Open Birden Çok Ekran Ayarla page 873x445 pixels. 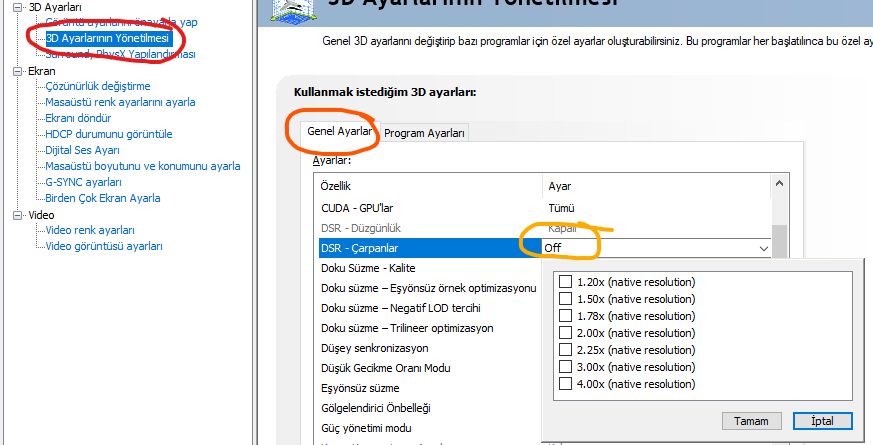click(103, 198)
